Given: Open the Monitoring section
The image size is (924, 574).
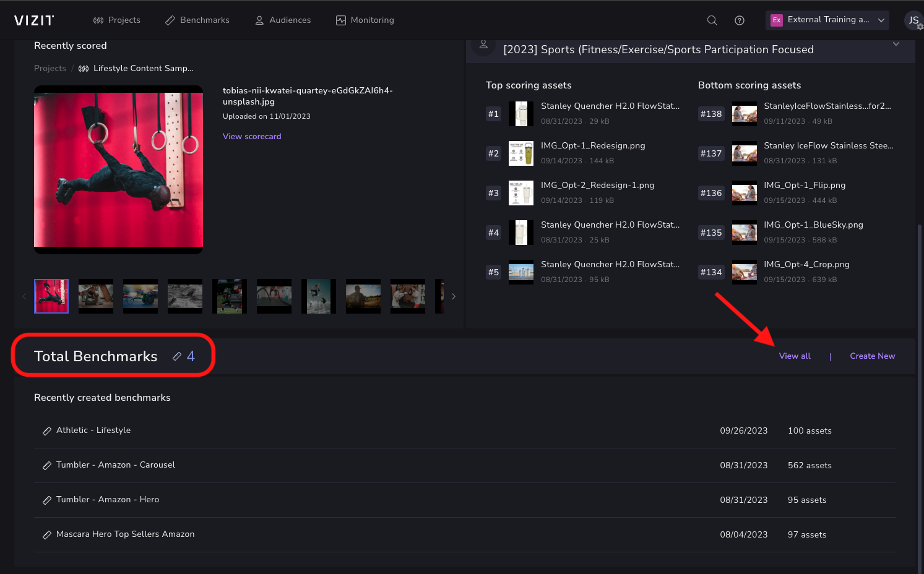Looking at the screenshot, I should [365, 20].
